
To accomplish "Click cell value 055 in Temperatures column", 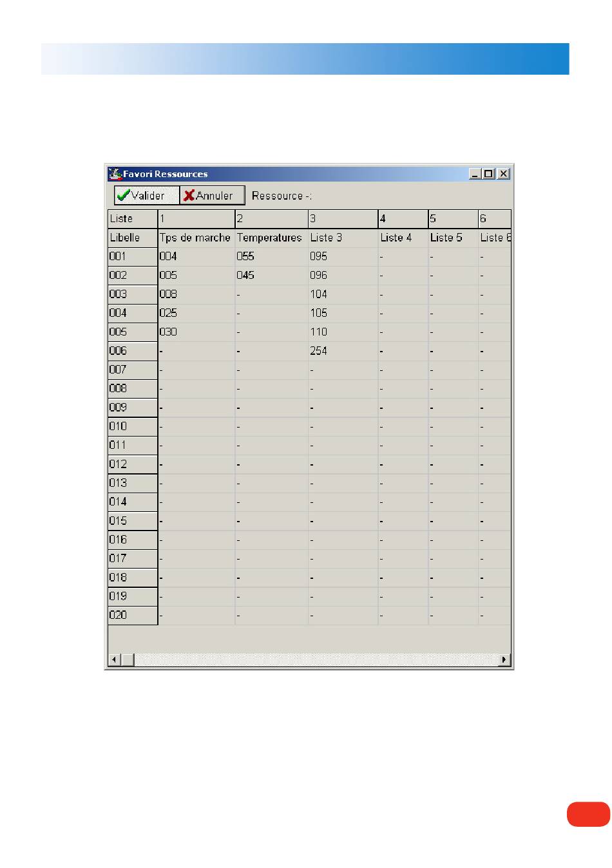I will point(272,256).
